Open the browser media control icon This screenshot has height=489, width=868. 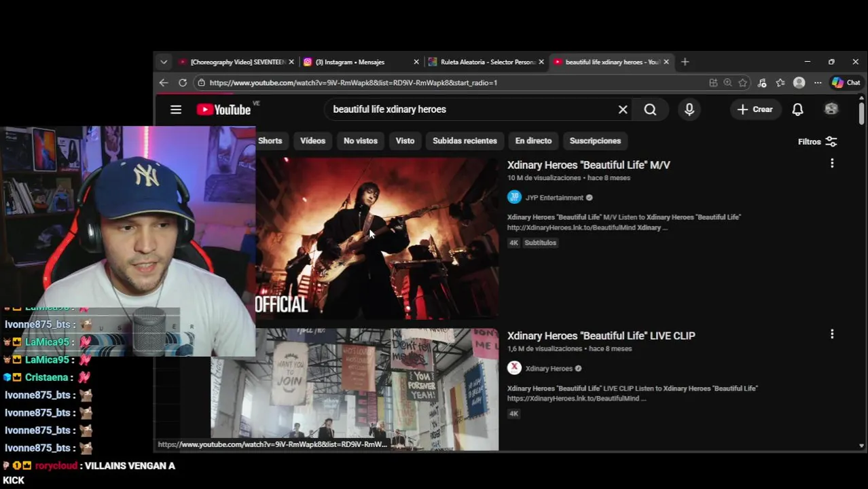point(762,83)
